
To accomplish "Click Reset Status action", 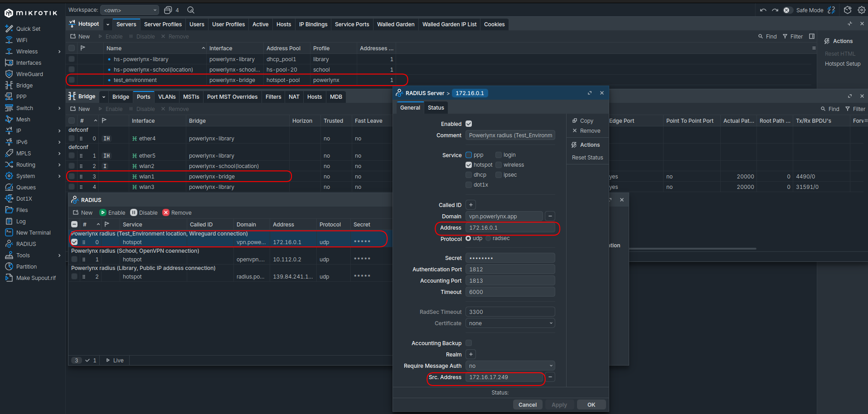I will pos(587,158).
